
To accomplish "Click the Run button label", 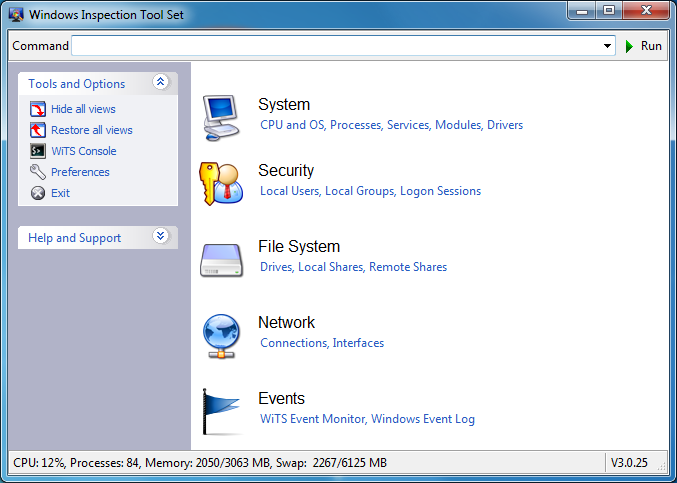I will pos(651,46).
